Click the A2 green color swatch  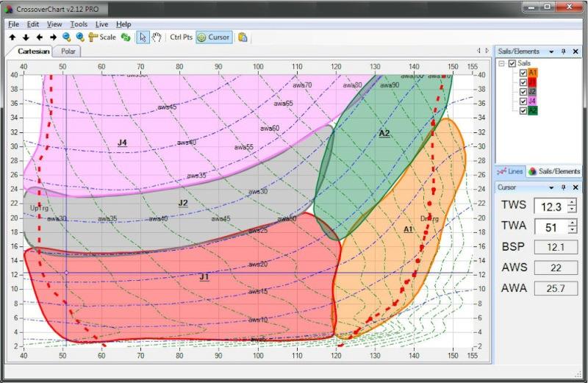coord(532,110)
